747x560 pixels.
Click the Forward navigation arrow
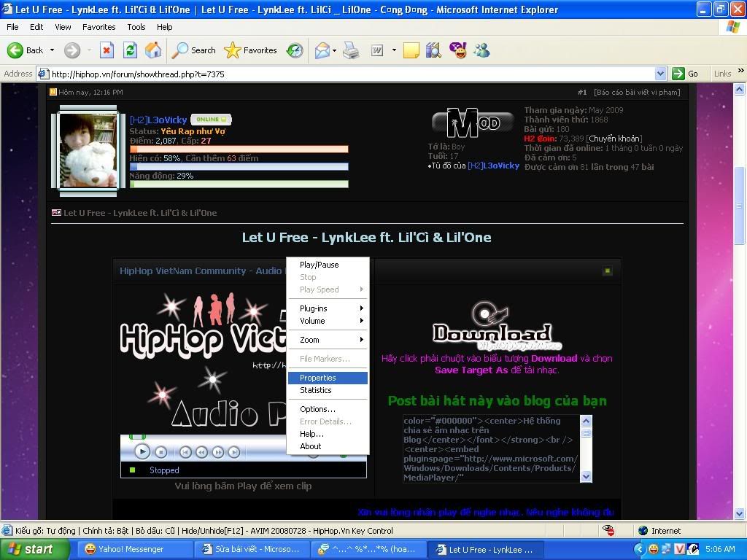[x=72, y=50]
